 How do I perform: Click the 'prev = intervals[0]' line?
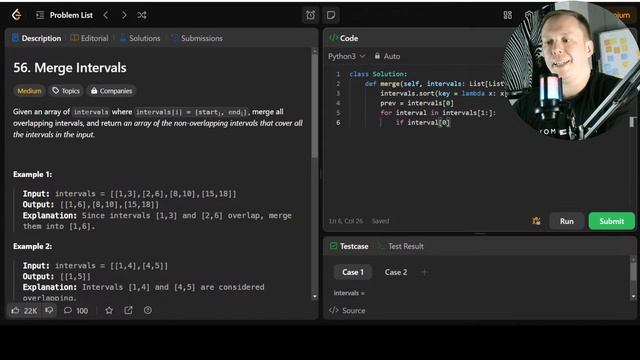pos(417,103)
